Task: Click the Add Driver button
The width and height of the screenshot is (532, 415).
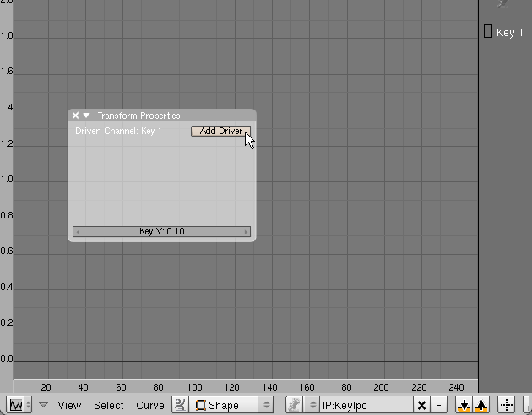Action: (x=221, y=131)
